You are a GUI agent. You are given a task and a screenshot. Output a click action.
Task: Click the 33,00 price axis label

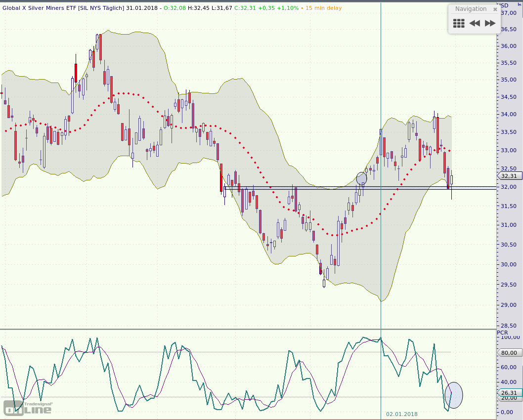tap(509, 150)
